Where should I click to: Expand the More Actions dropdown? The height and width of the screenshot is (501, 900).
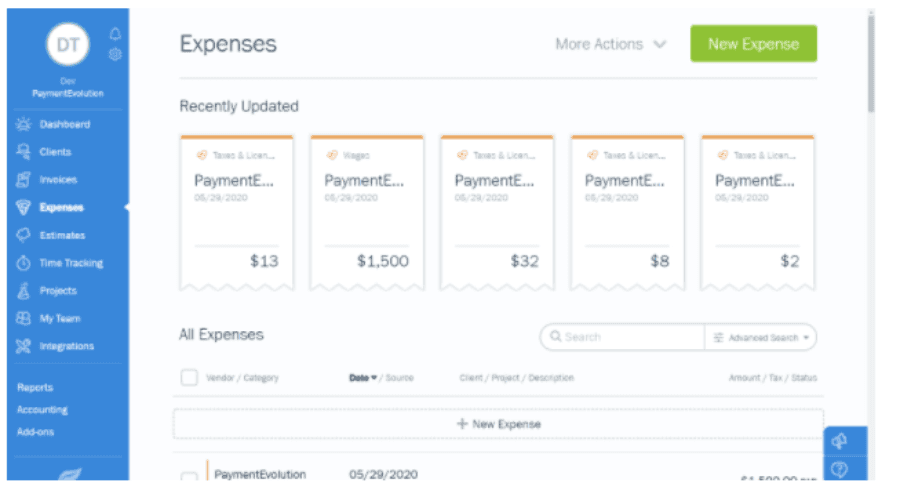(611, 44)
